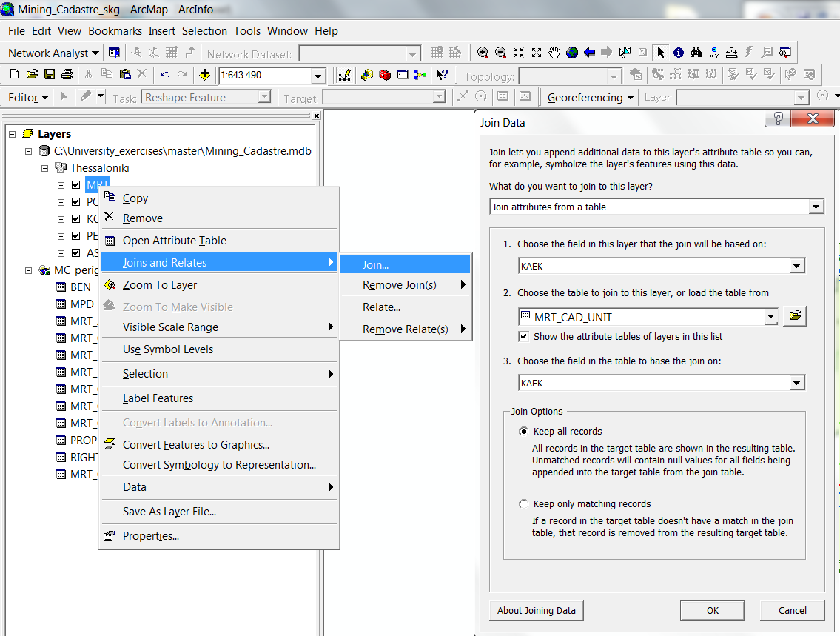Toggle visibility checkbox of PC layer
The width and height of the screenshot is (840, 636).
(76, 202)
